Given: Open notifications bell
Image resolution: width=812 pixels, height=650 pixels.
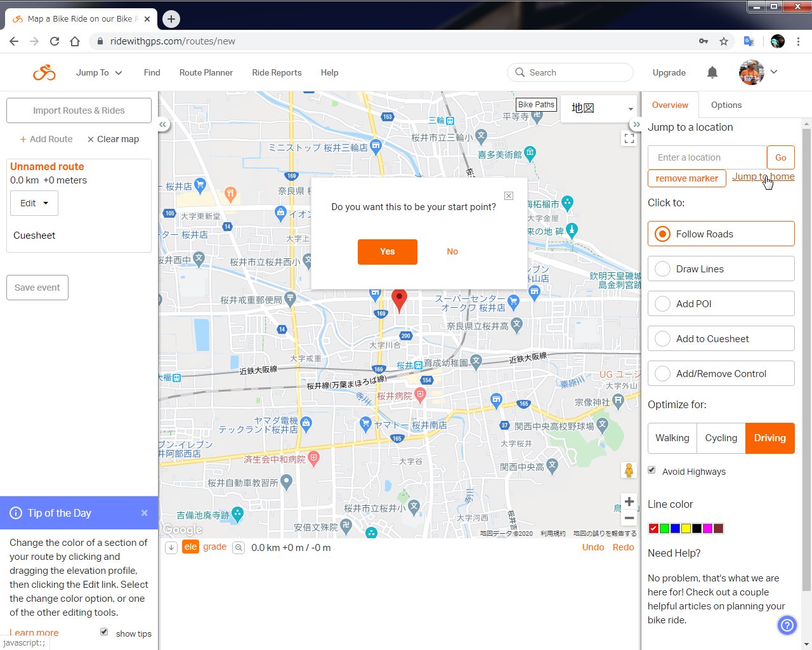Looking at the screenshot, I should [x=712, y=72].
